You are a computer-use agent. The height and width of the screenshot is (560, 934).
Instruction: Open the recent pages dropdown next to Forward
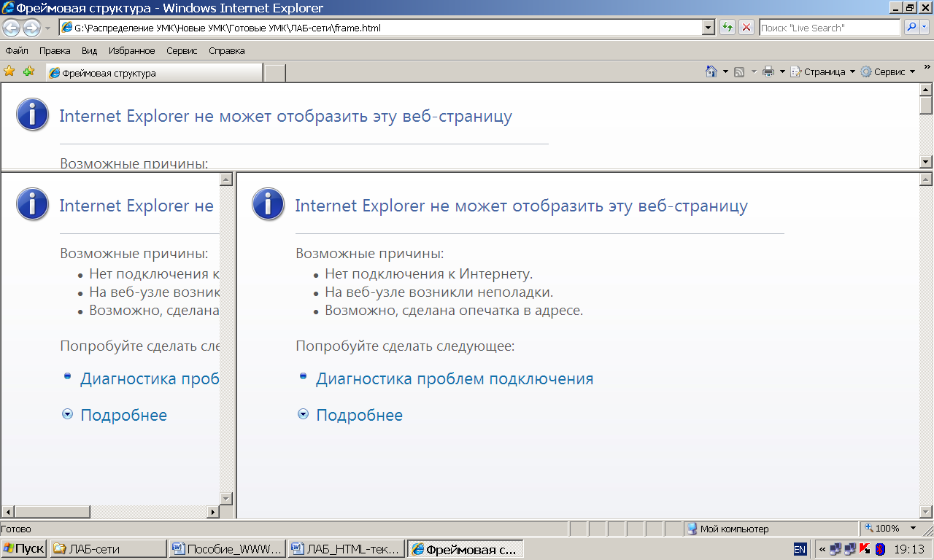pos(47,28)
